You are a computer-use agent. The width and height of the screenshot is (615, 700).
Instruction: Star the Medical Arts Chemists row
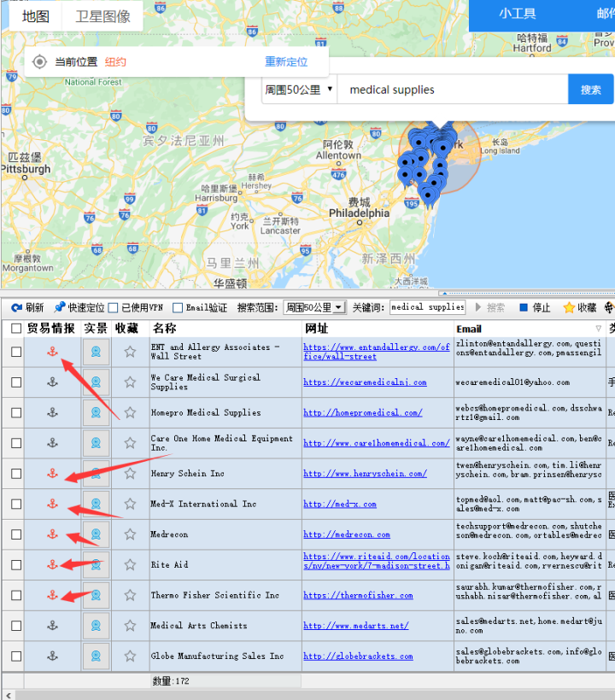pyautogui.click(x=130, y=626)
